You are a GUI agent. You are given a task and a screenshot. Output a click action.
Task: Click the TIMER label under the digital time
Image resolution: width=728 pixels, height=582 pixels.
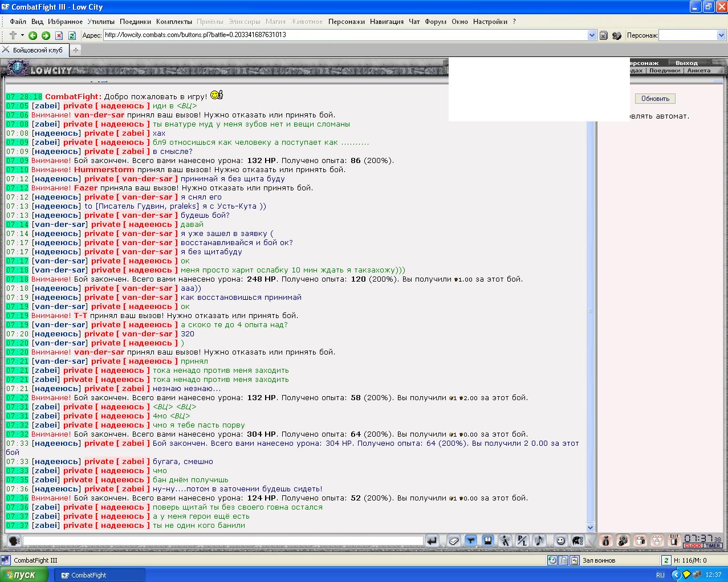point(713,546)
